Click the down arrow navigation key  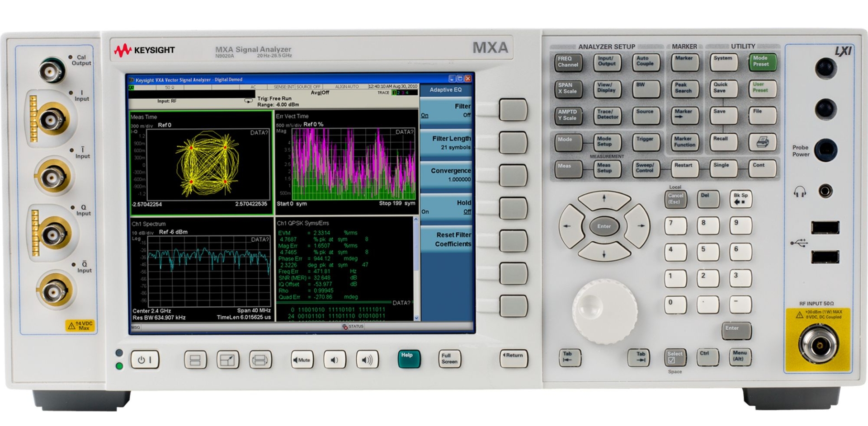tap(604, 253)
